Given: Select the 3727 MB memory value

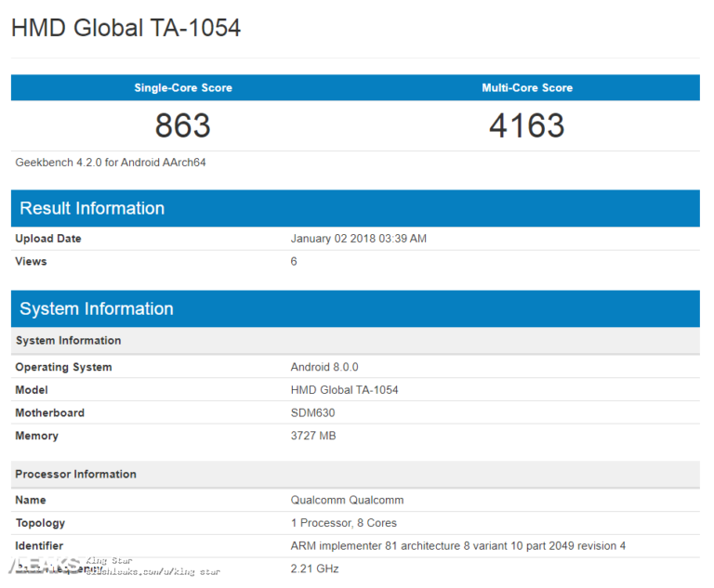Looking at the screenshot, I should point(313,436).
